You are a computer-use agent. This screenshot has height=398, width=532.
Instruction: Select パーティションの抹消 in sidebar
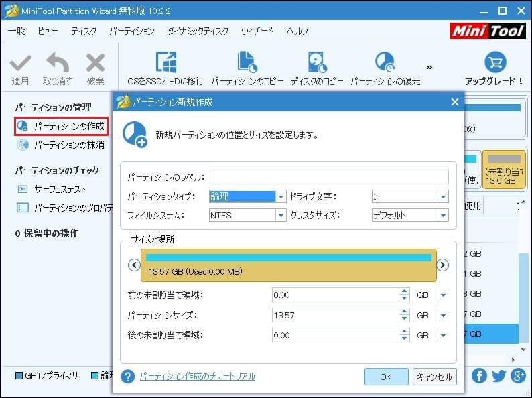[x=61, y=145]
